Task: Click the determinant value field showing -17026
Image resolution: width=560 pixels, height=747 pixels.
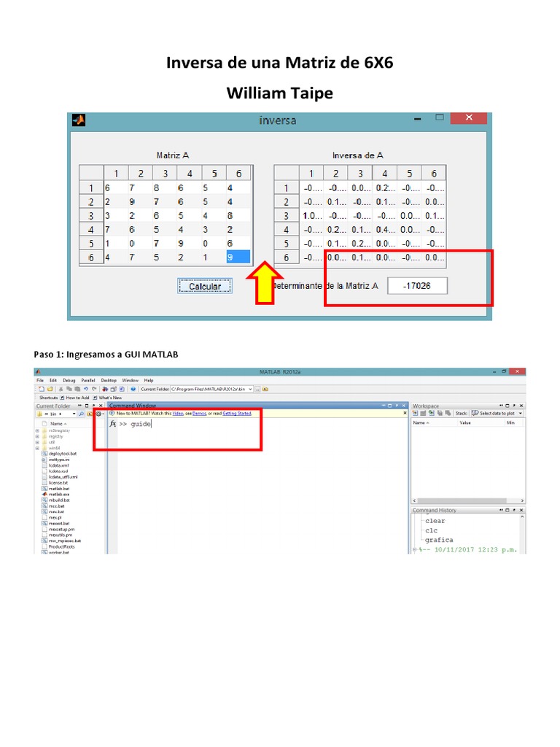Action: [x=417, y=286]
